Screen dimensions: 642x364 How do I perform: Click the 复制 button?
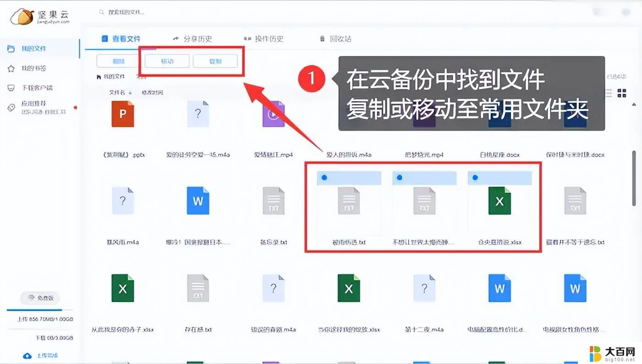pyautogui.click(x=215, y=61)
